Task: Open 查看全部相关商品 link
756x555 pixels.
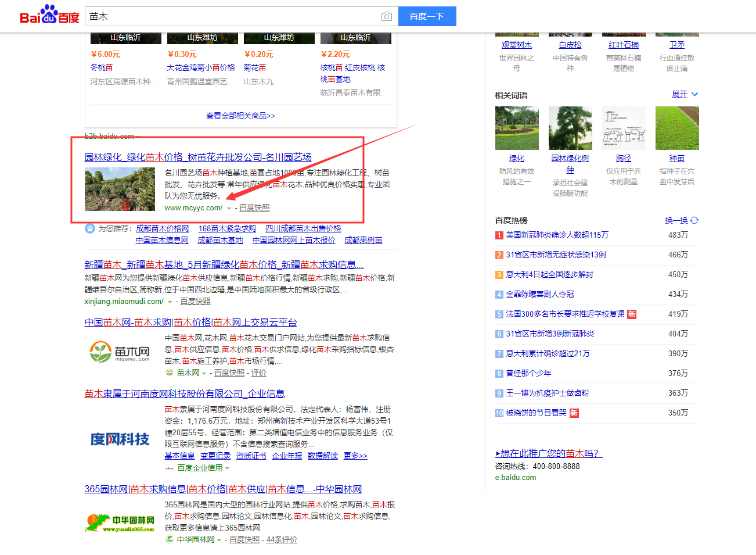Action: [x=240, y=116]
